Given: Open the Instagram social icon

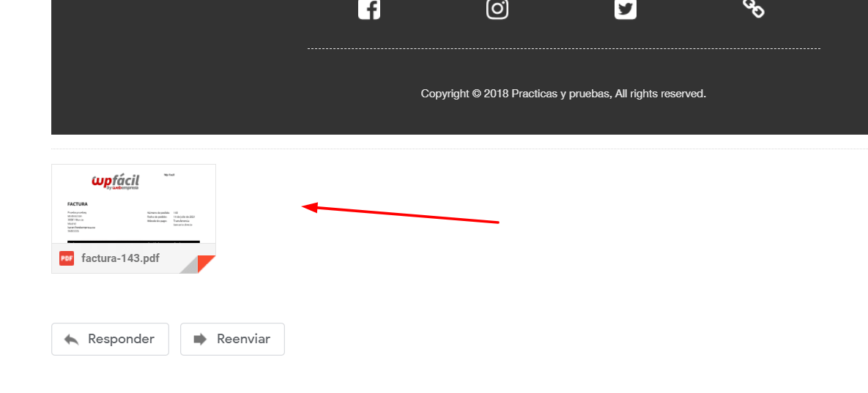Looking at the screenshot, I should [x=497, y=8].
